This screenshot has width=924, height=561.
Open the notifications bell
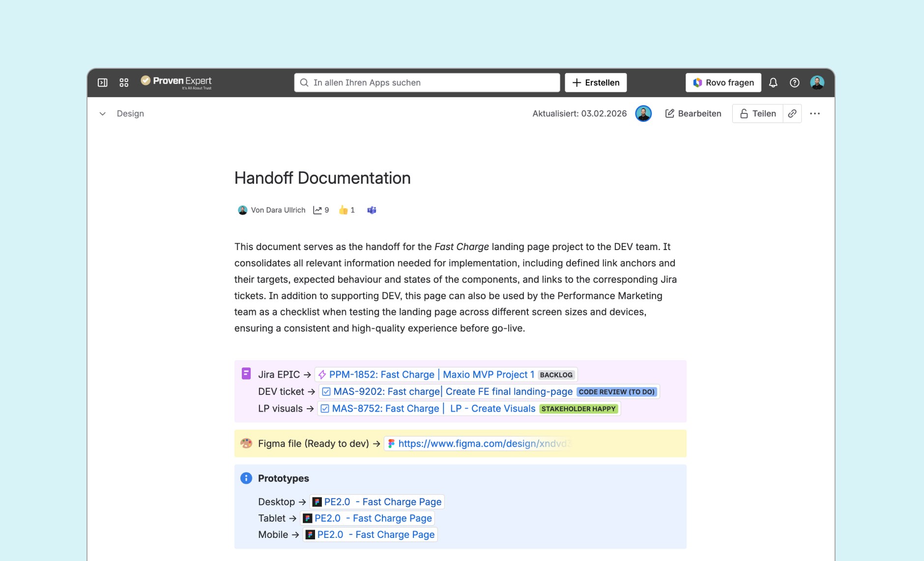coord(773,83)
